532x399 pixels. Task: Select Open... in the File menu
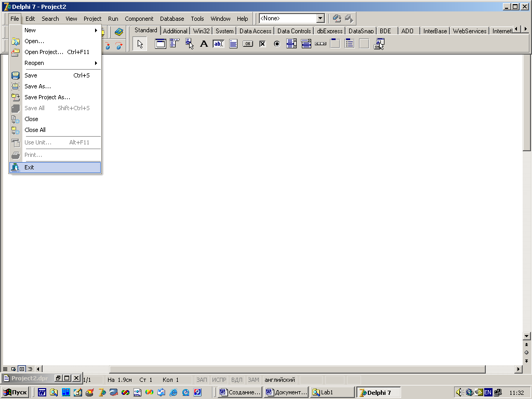[x=55, y=41]
